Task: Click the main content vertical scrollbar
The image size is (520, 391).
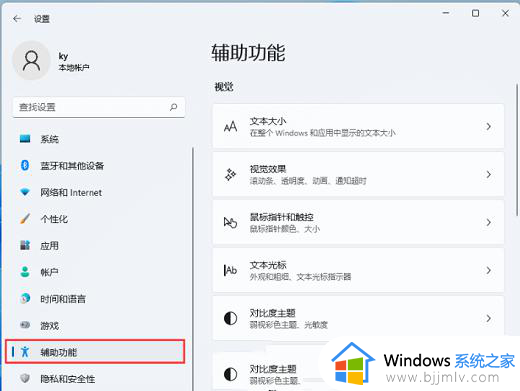Action: point(517,149)
